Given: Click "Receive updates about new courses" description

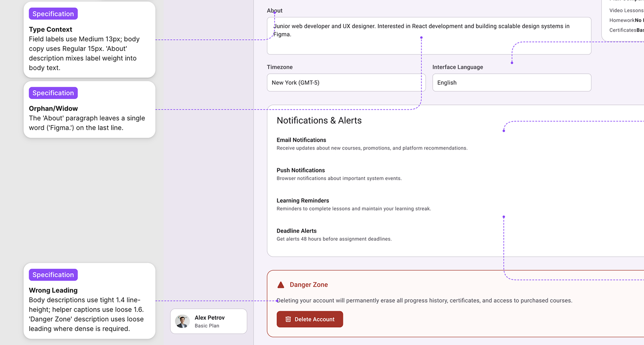Looking at the screenshot, I should (x=372, y=148).
